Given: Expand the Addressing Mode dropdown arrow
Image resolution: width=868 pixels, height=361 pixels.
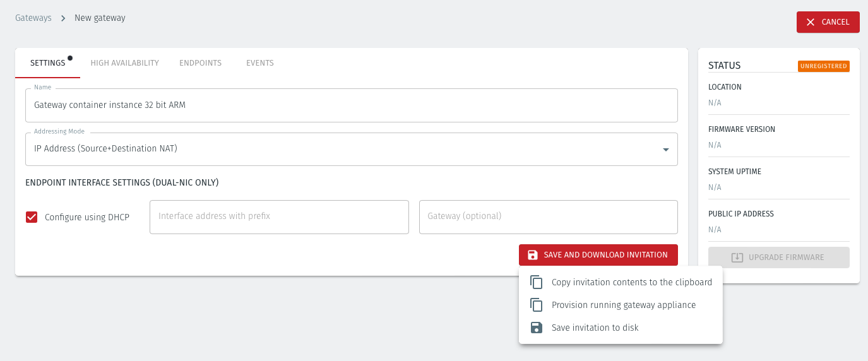Looking at the screenshot, I should pos(665,150).
